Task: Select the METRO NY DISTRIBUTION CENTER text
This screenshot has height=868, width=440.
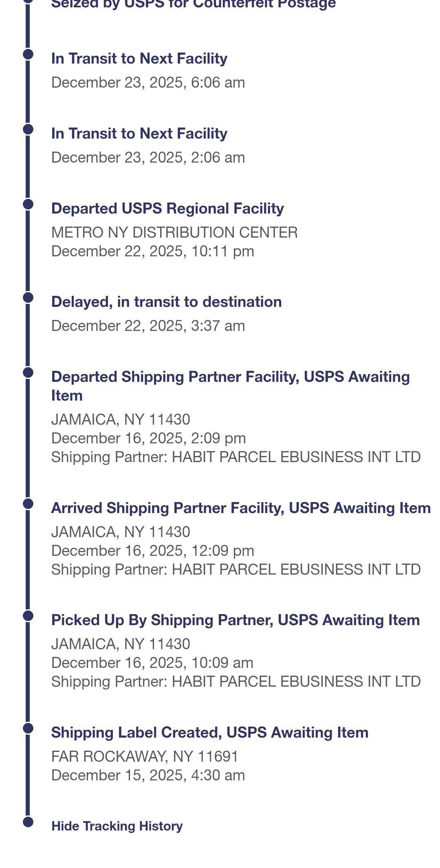Action: click(174, 232)
